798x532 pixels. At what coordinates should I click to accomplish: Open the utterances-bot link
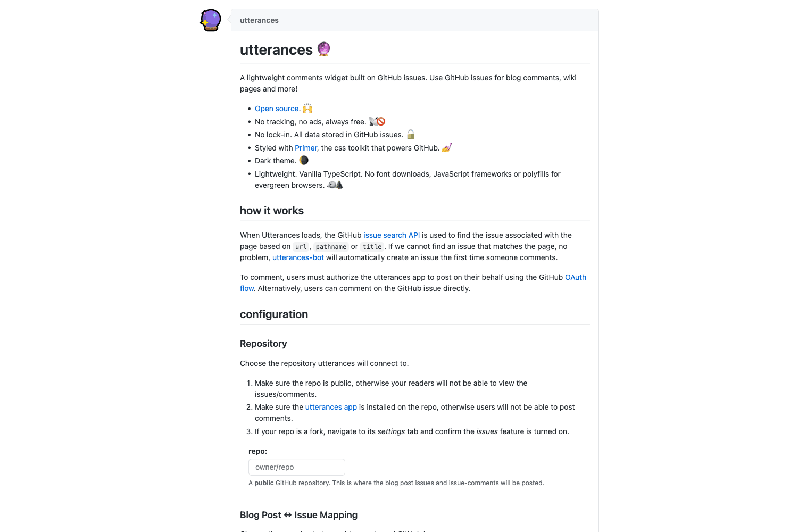298,257
